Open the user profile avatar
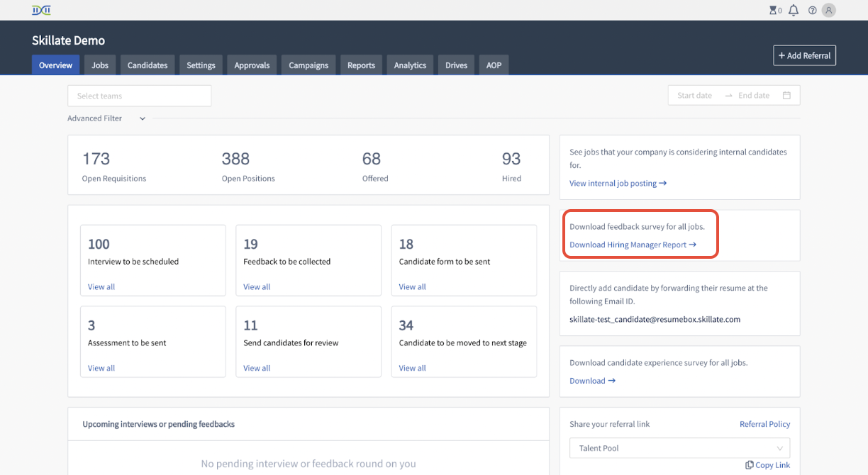 (828, 10)
